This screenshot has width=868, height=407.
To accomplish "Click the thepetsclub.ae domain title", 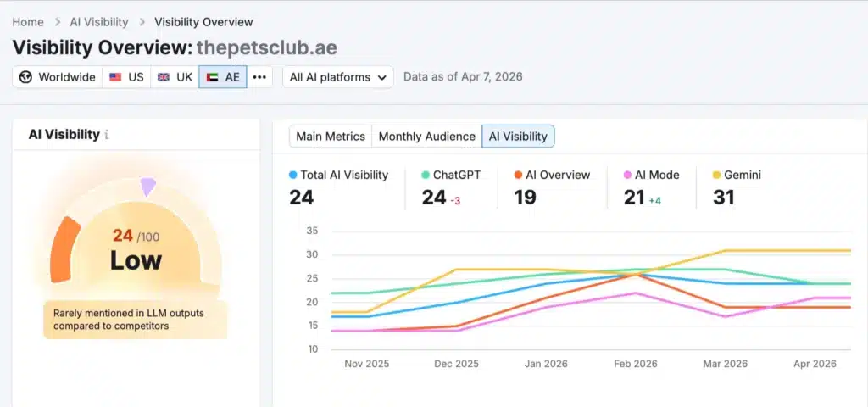I will click(x=267, y=47).
